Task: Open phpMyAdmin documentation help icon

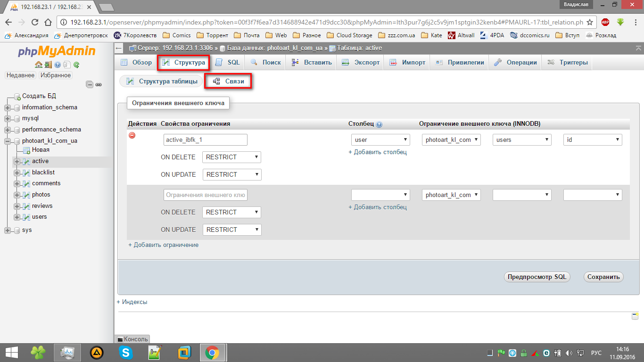Action: point(58,65)
